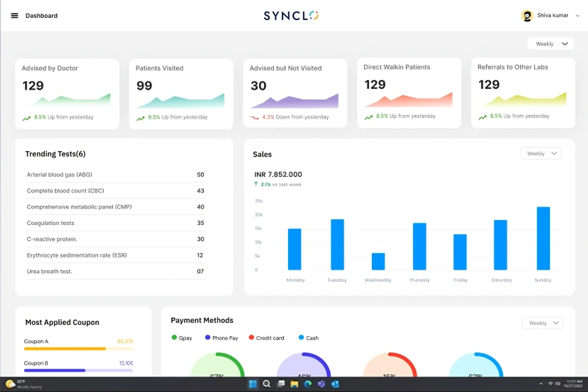Image resolution: width=588 pixels, height=392 pixels.
Task: Click the Shiva kumar profile avatar
Action: pyautogui.click(x=527, y=16)
